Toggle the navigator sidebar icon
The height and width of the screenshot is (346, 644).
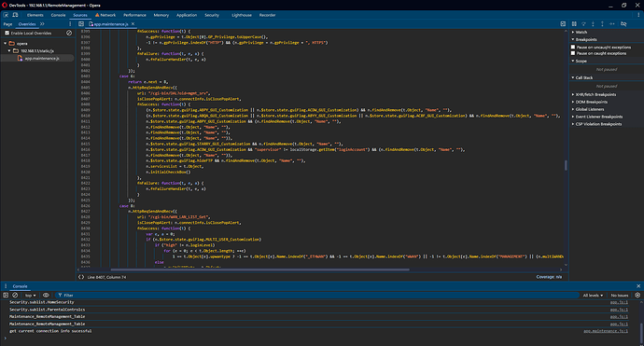point(81,24)
